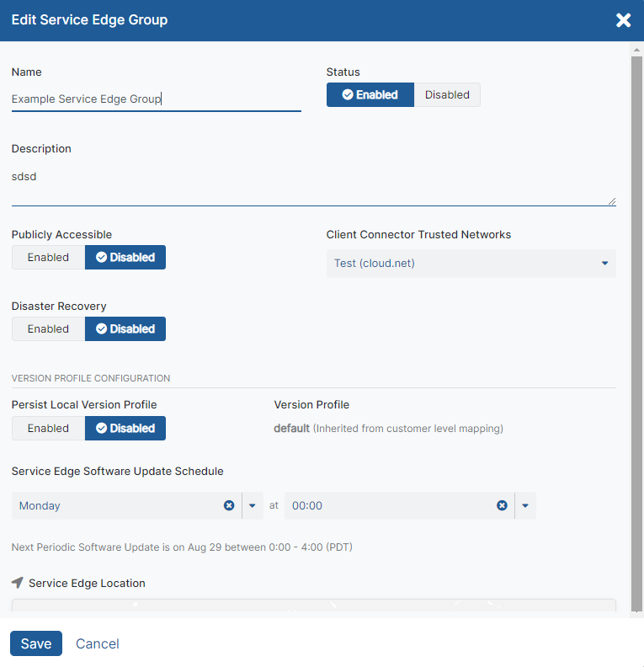Select Disabled for Disaster Recovery
Viewport: 644px width, 667px height.
click(x=125, y=329)
